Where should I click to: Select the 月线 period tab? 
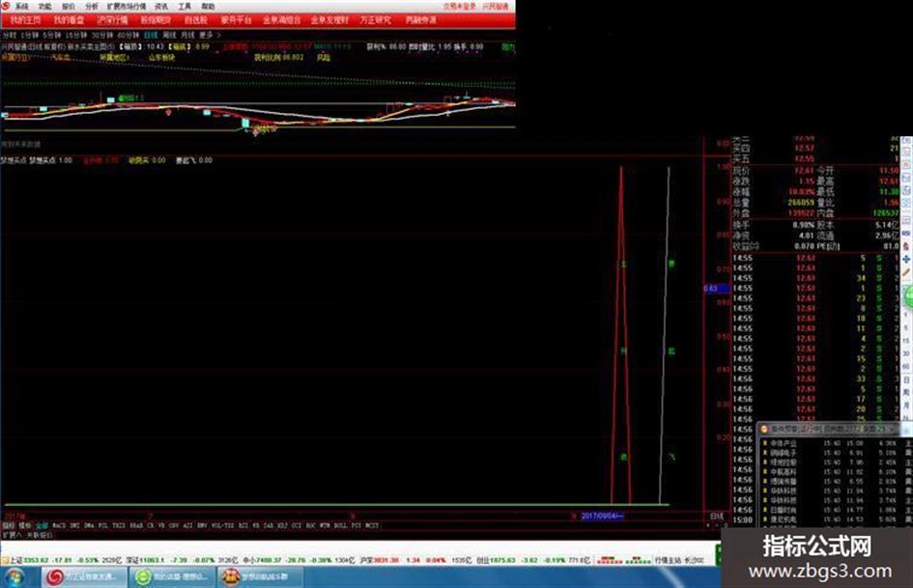(187, 35)
